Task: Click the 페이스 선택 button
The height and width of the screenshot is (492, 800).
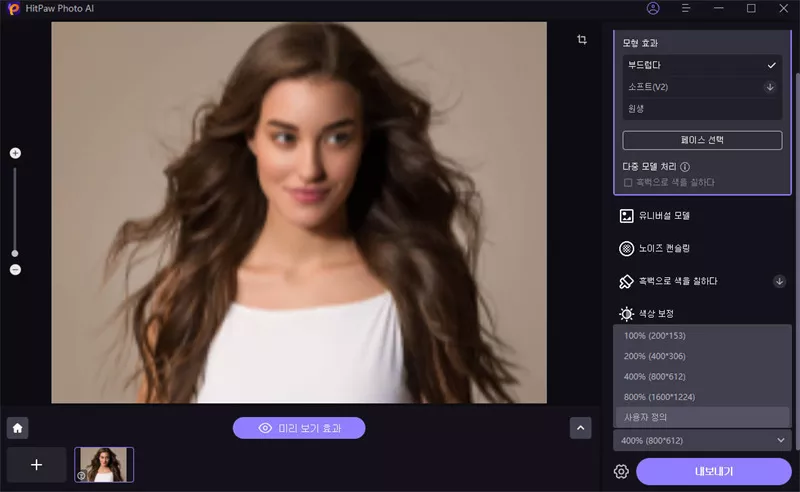Action: pos(701,140)
